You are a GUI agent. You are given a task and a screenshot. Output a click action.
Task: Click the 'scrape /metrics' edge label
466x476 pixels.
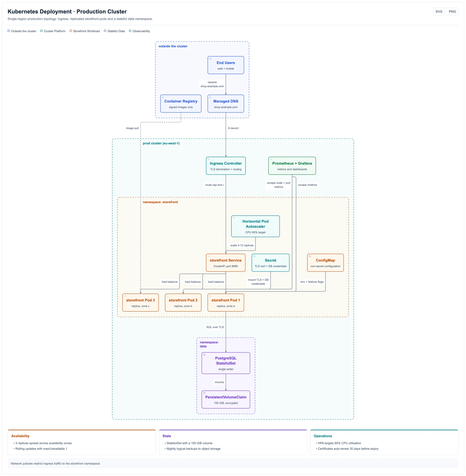tap(307, 185)
